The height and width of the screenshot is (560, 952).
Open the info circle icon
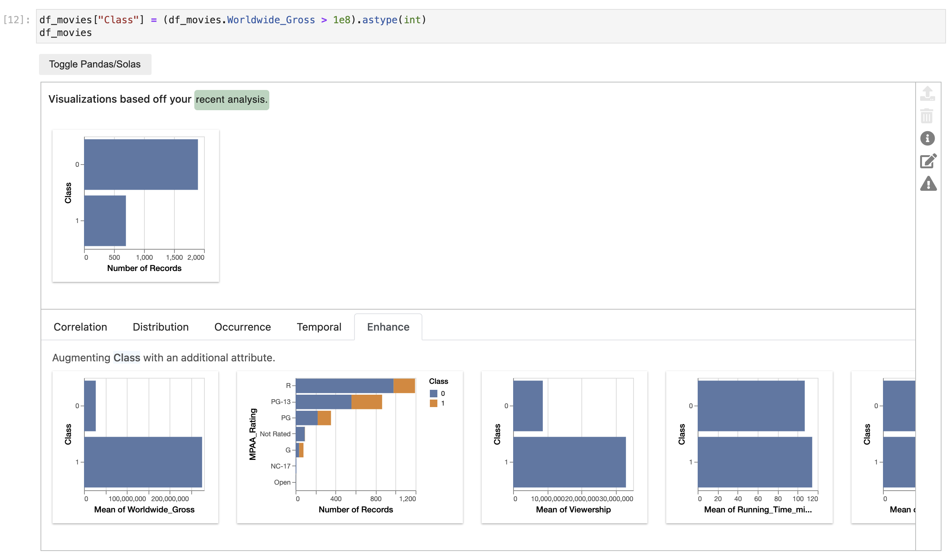coord(927,139)
